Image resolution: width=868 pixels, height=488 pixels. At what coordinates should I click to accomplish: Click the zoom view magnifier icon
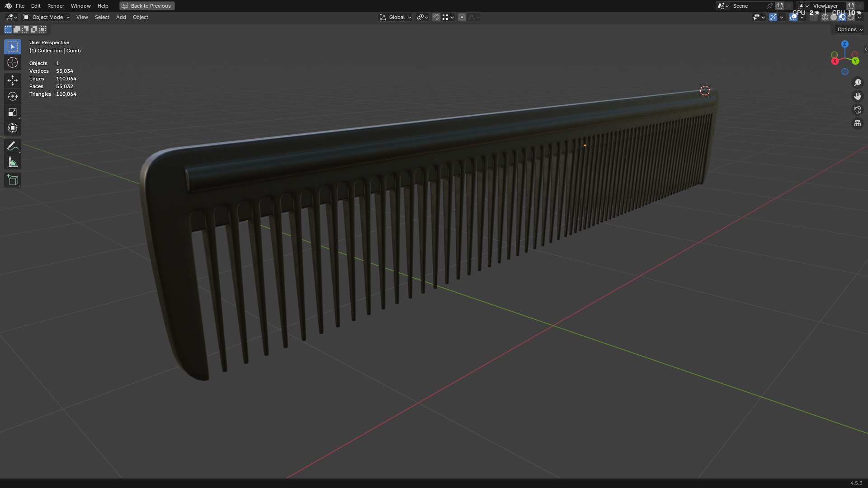858,83
